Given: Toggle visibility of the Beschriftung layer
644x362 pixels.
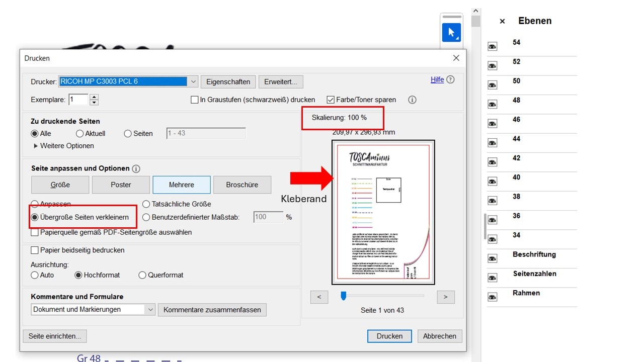Looking at the screenshot, I should click(492, 258).
